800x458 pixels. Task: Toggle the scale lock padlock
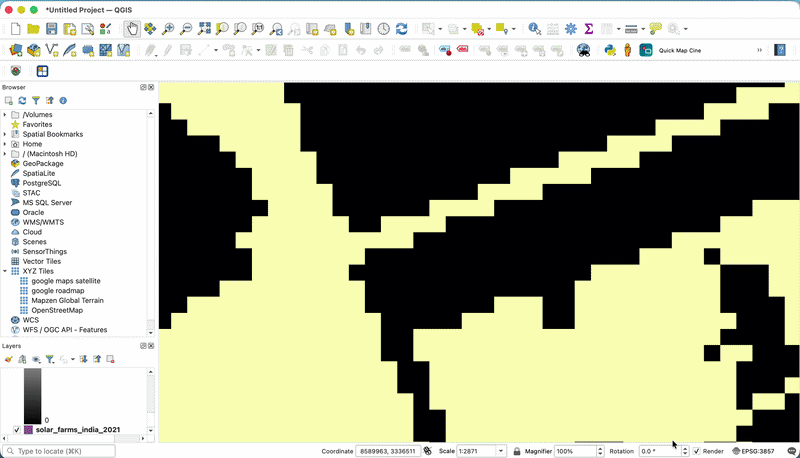[516, 451]
